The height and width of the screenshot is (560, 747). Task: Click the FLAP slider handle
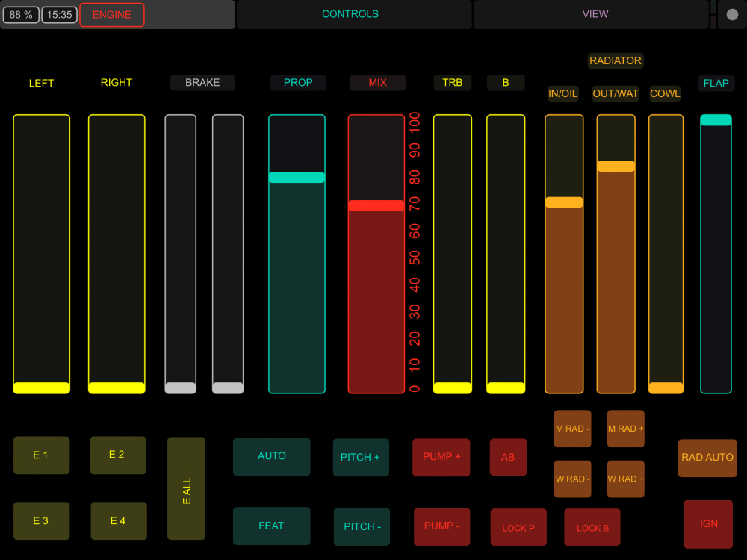point(716,120)
